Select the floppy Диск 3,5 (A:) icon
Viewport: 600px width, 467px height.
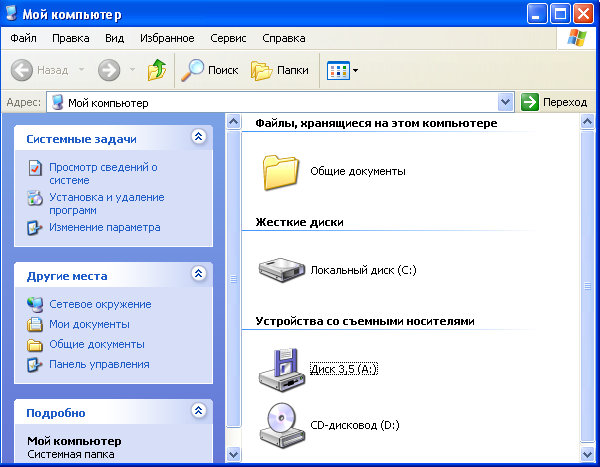[282, 370]
